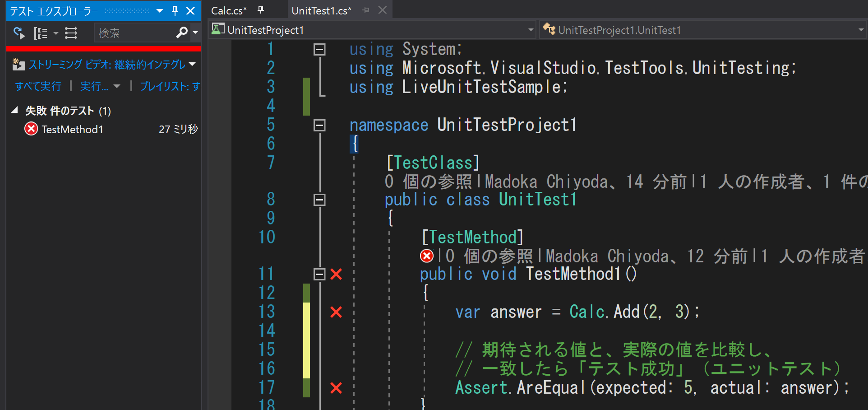Viewport: 868px width, 410px height.
Task: Collapse the UnitTest1 class outline on line 8
Action: tap(319, 200)
